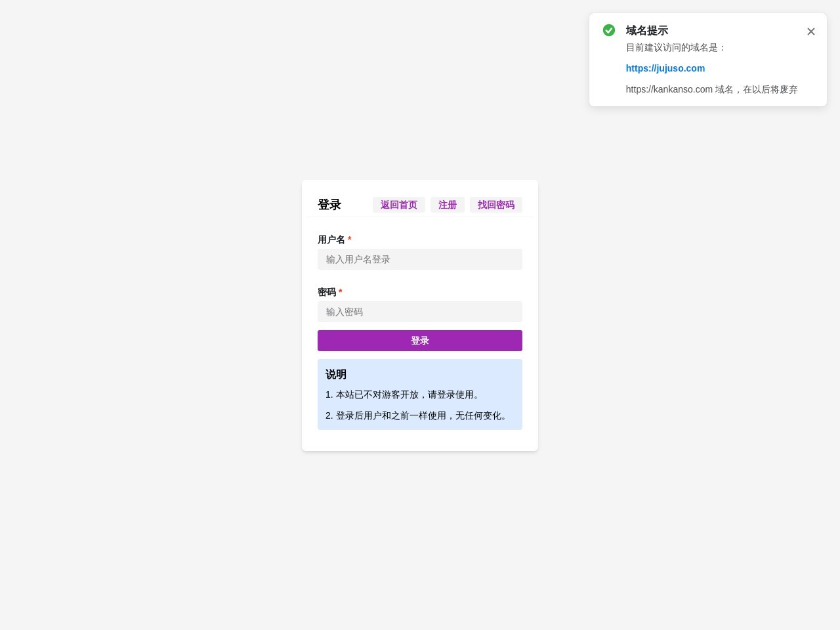Click the 说明 heading

(336, 374)
